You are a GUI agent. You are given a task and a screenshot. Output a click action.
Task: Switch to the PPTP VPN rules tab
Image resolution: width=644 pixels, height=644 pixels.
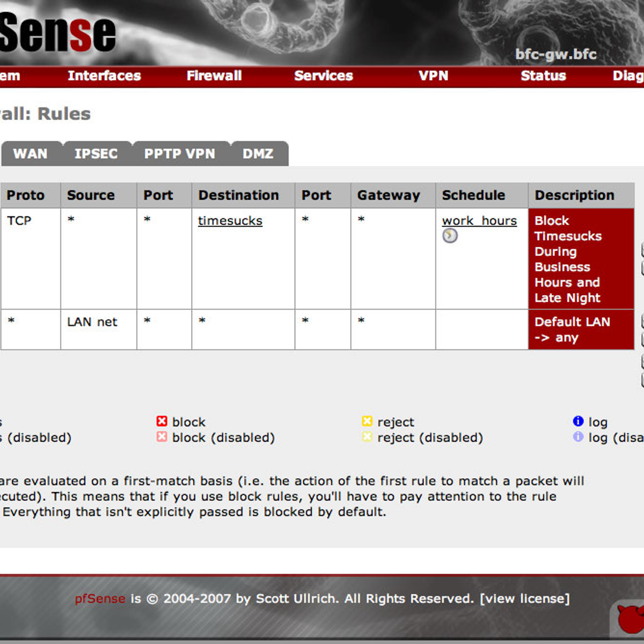point(180,153)
